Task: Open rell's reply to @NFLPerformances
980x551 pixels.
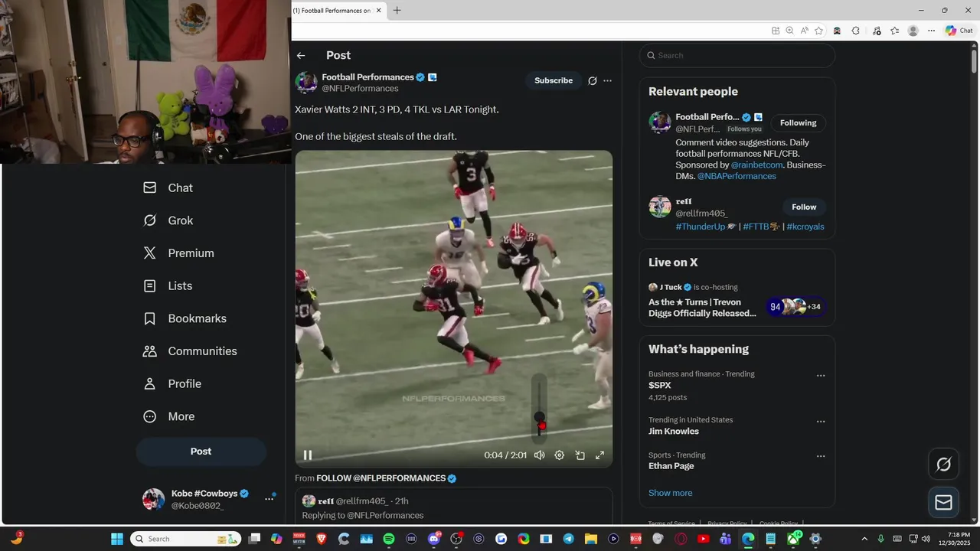Action: (x=454, y=507)
